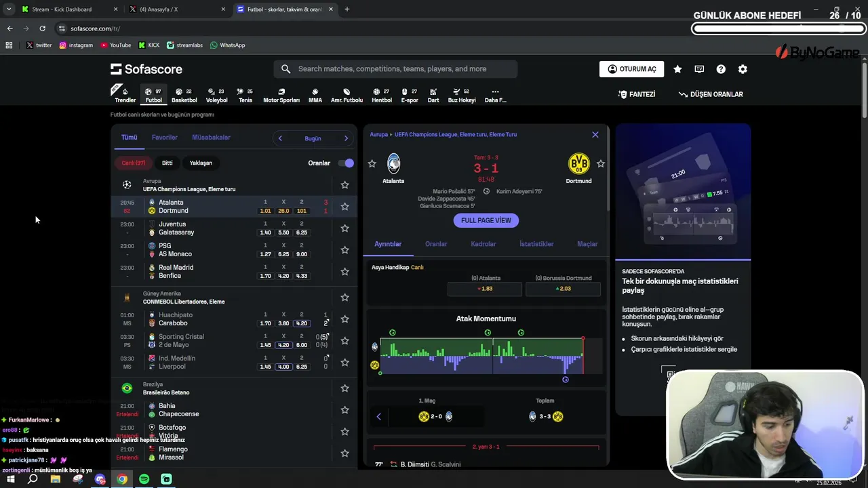868x488 pixels.
Task: Open Chrome from the taskbar
Action: pos(122,479)
